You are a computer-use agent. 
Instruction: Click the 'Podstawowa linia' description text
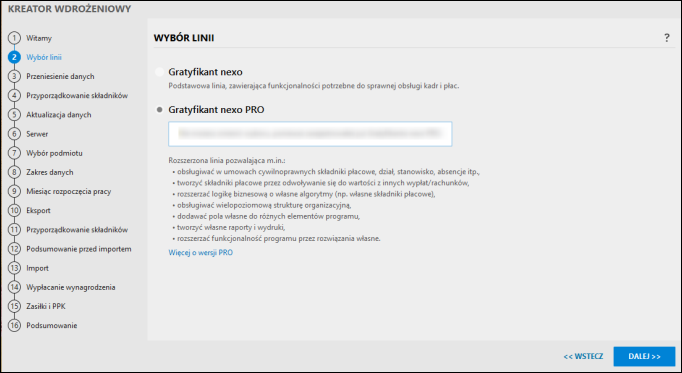click(314, 86)
